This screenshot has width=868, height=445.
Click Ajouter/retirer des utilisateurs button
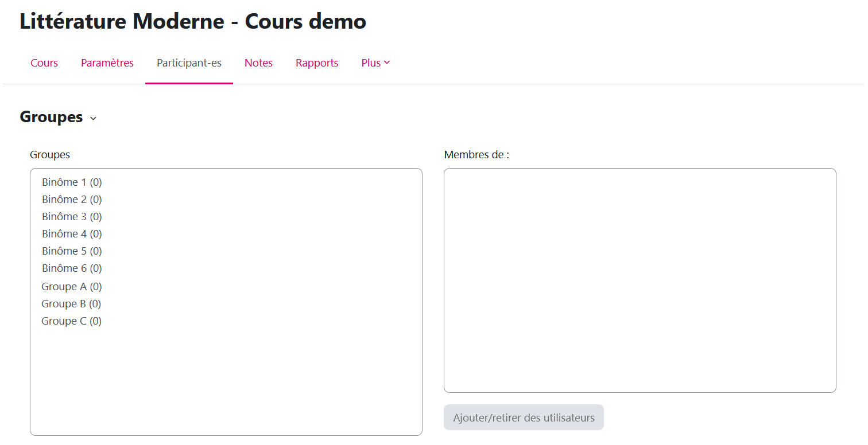point(524,417)
